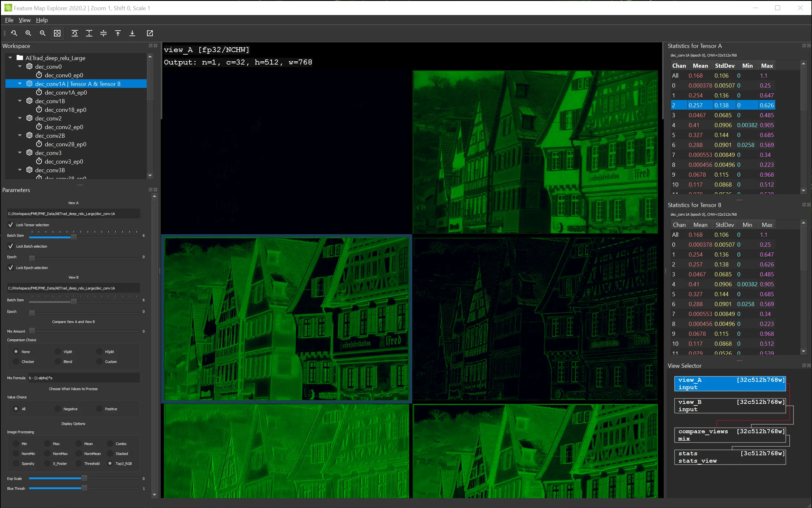Screen dimensions: 812x508
Task: Uncheck Lock Epoch selection checkbox
Action: (x=11, y=268)
